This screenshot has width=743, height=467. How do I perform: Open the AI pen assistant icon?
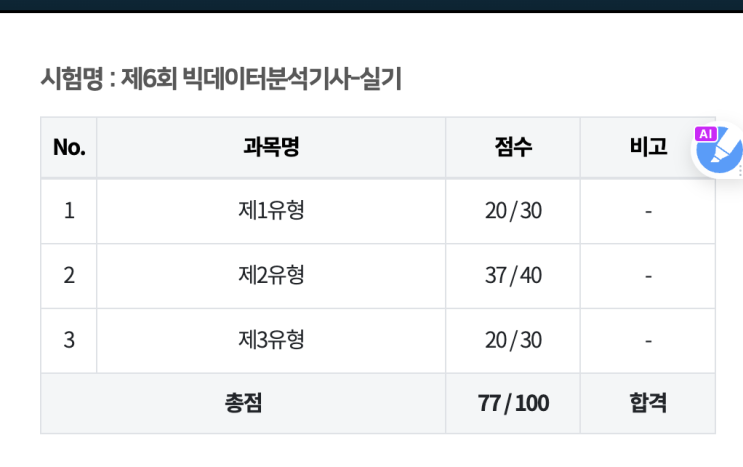pos(718,150)
